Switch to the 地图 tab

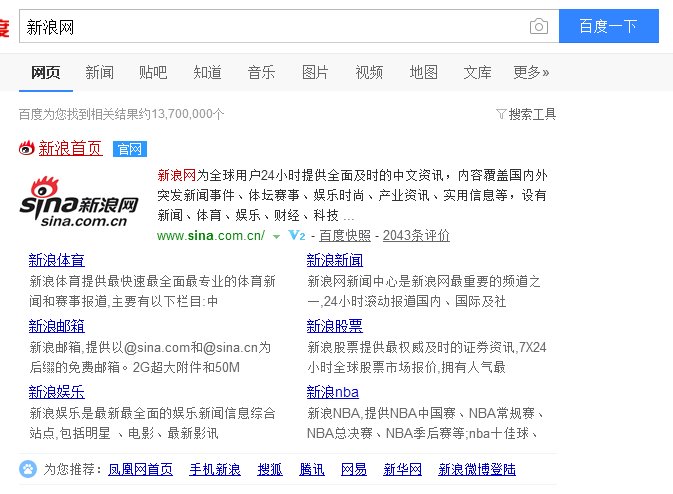(423, 72)
